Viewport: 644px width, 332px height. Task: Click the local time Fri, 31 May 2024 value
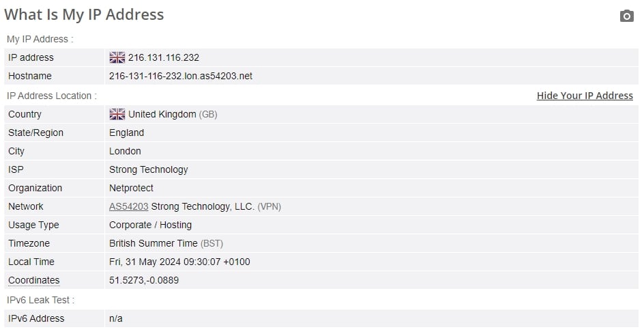[179, 262]
